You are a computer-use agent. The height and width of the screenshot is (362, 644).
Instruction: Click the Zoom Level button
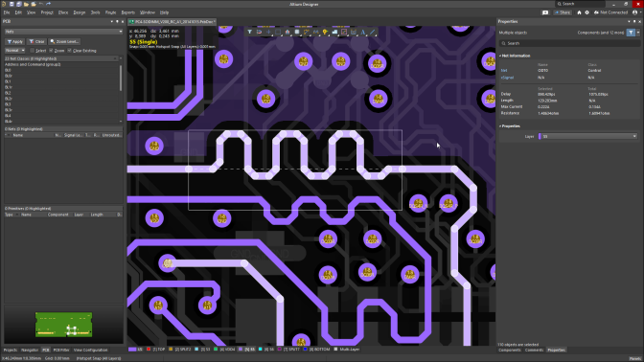click(x=64, y=41)
